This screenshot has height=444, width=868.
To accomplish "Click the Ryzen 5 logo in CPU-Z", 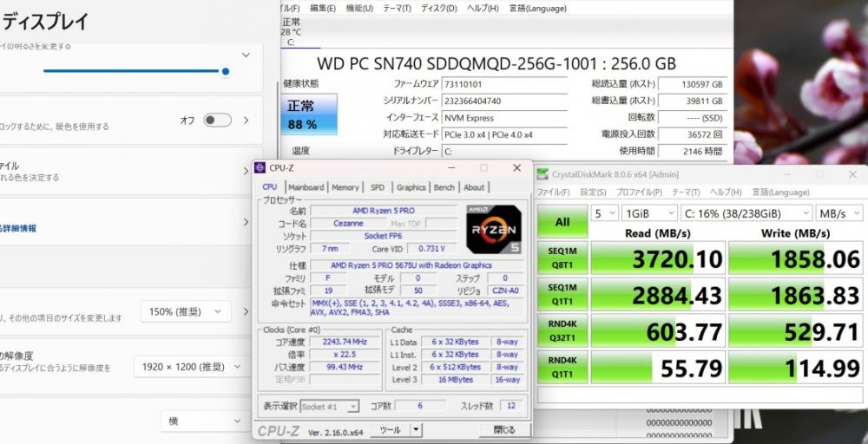I will [494, 230].
